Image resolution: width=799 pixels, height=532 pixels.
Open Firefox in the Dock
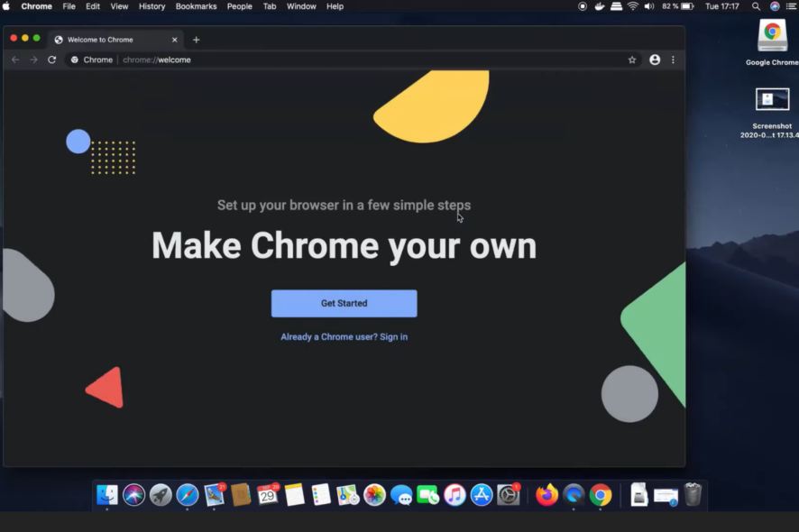coord(546,495)
